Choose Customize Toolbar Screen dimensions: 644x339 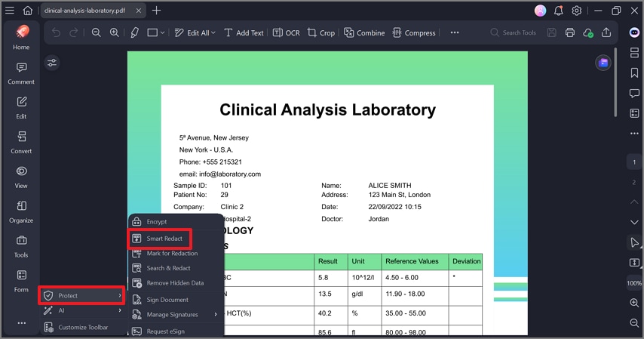pyautogui.click(x=82, y=328)
